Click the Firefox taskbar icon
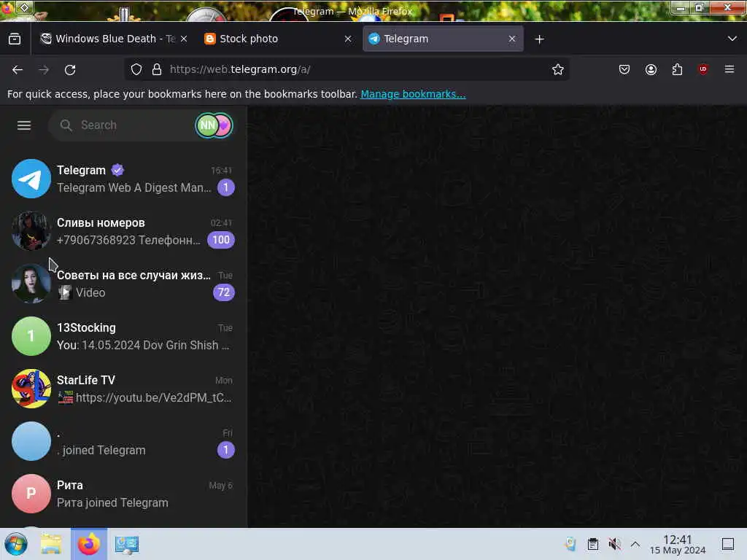This screenshot has width=747, height=560. click(89, 544)
